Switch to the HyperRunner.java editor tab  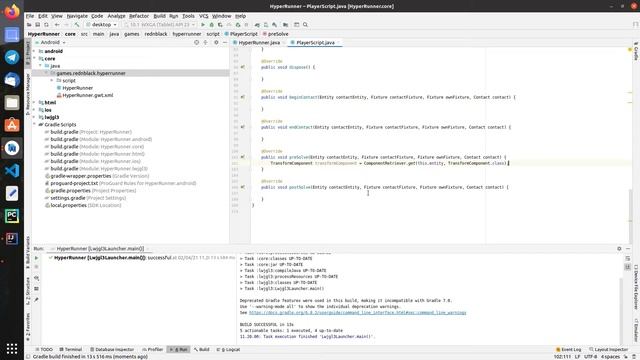259,42
